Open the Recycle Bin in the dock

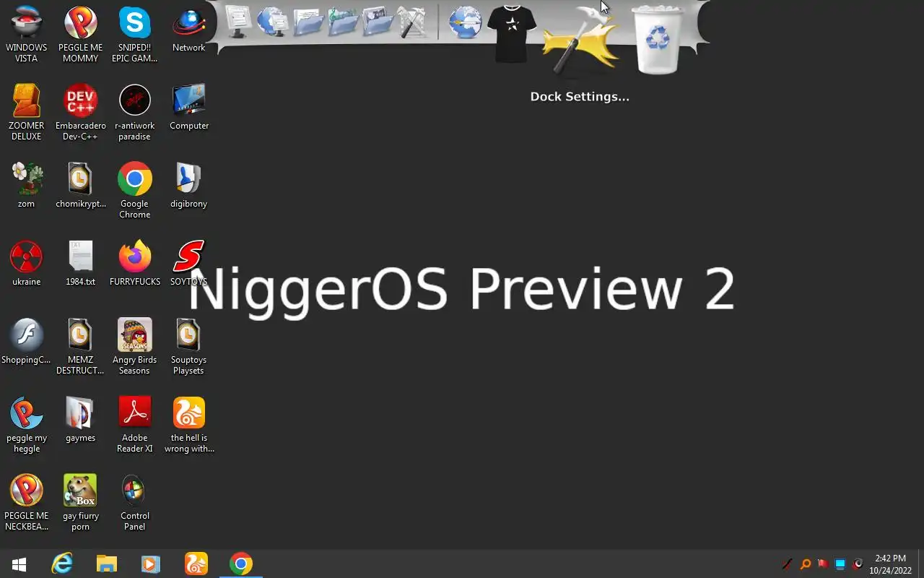[658, 40]
